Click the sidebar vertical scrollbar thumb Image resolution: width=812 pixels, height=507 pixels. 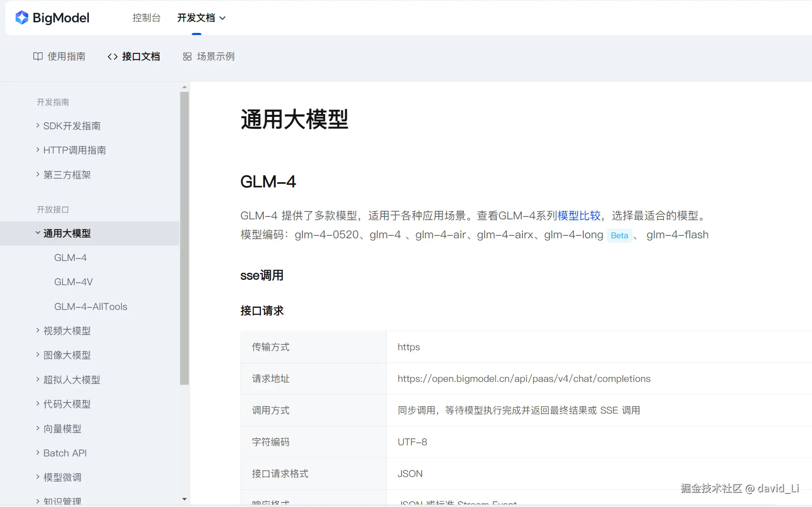coord(184,238)
